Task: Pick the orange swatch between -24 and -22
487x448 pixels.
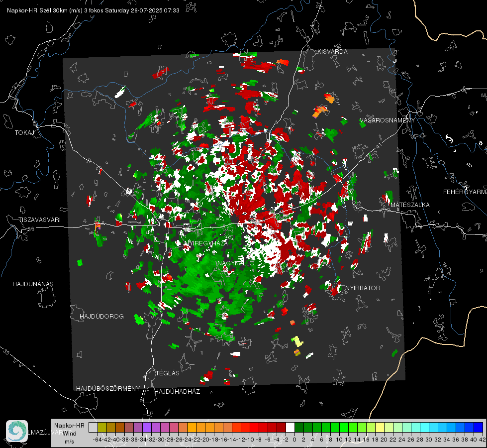Action: pyautogui.click(x=192, y=427)
